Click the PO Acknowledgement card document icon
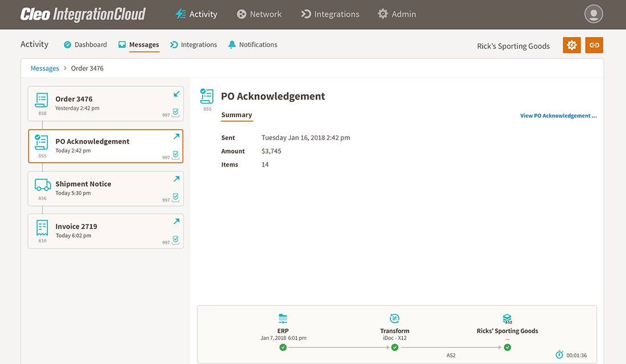This screenshot has height=364, width=626. [42, 143]
